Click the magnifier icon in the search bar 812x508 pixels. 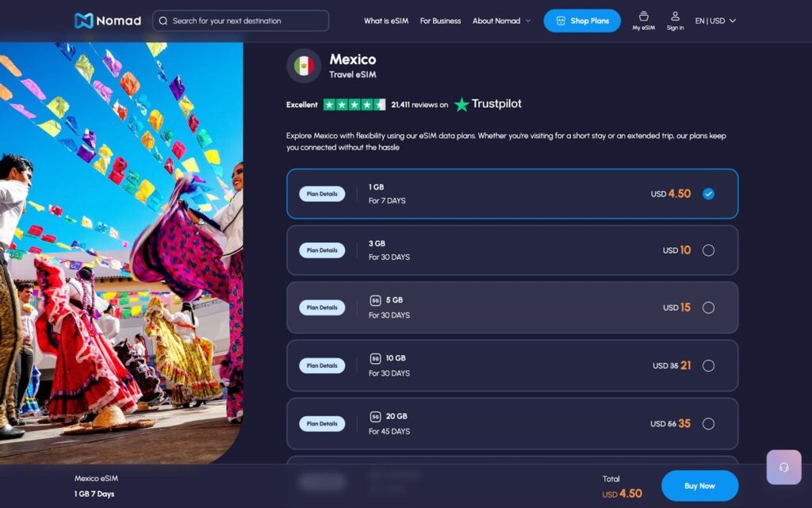163,21
